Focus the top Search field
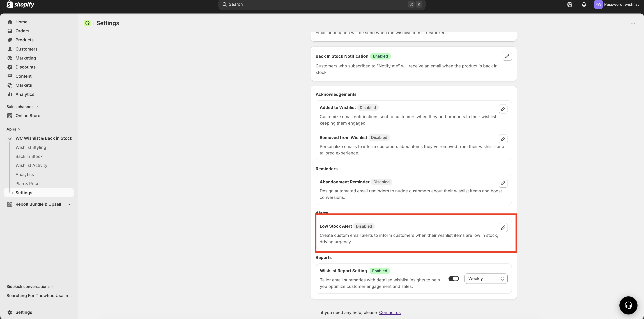Viewport: 644px width, 319px height. (x=322, y=4)
